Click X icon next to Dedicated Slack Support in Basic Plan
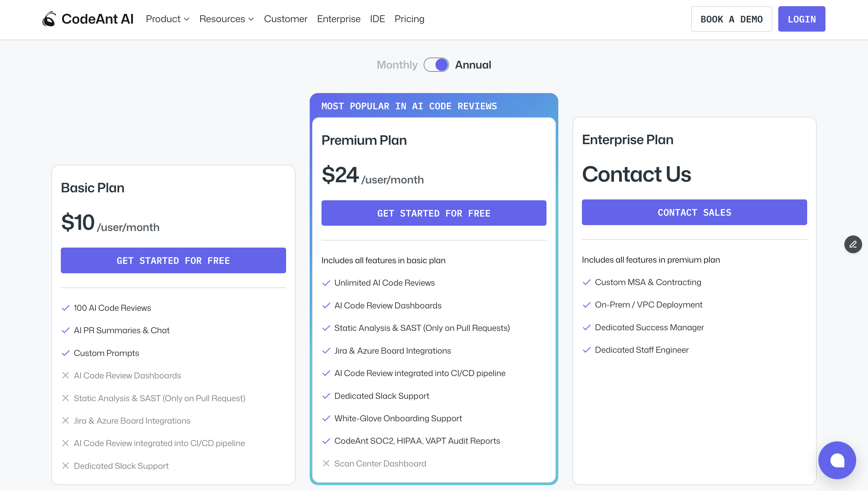 65,466
